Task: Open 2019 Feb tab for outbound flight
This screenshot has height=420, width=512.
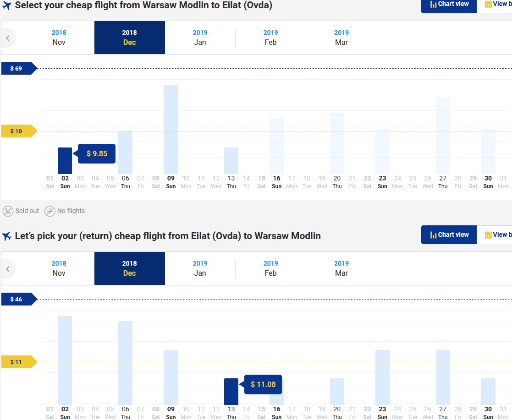Action: click(x=270, y=38)
